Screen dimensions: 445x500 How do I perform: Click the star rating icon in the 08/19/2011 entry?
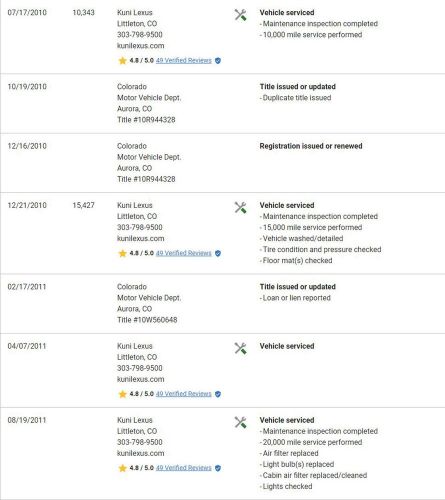point(122,468)
